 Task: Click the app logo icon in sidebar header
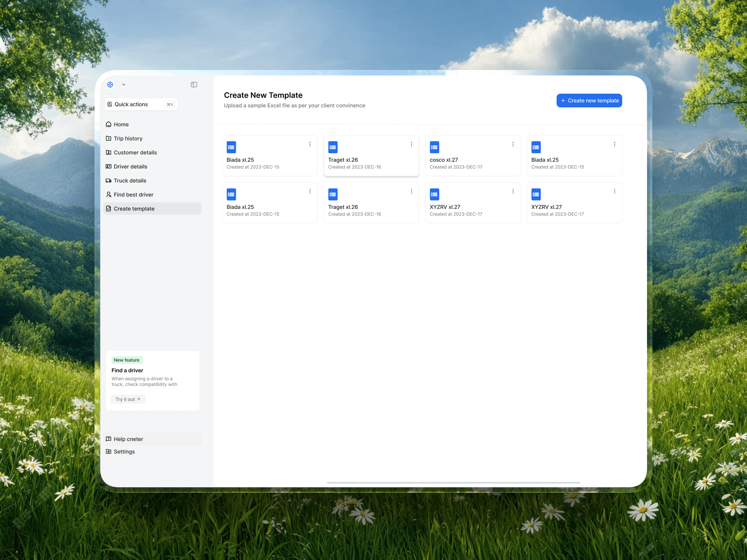coord(110,84)
